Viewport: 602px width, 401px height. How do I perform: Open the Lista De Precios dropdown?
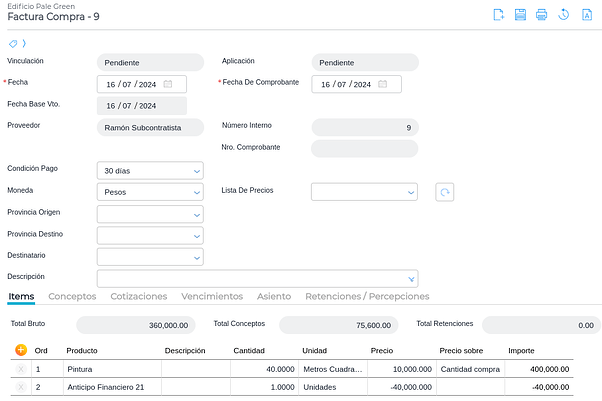[410, 192]
